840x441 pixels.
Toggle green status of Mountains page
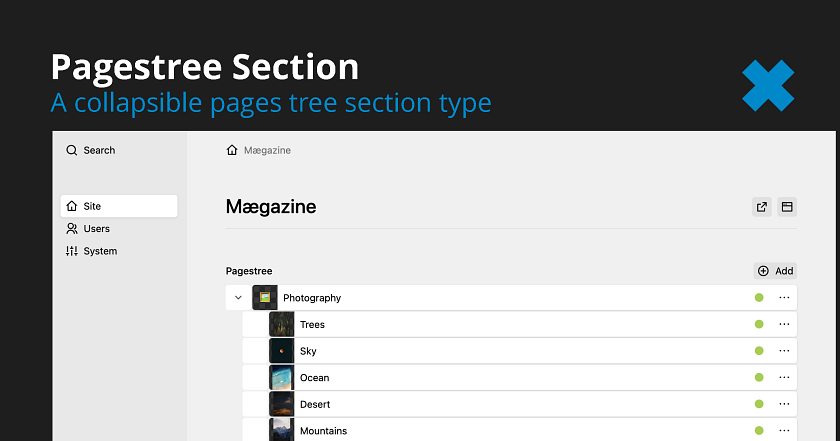[x=759, y=431]
